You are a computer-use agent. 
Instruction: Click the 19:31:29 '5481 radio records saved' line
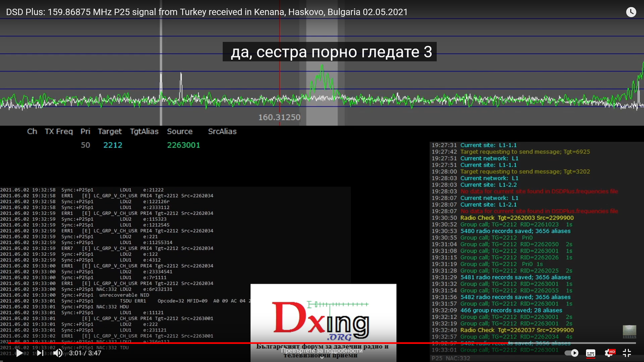click(x=501, y=277)
